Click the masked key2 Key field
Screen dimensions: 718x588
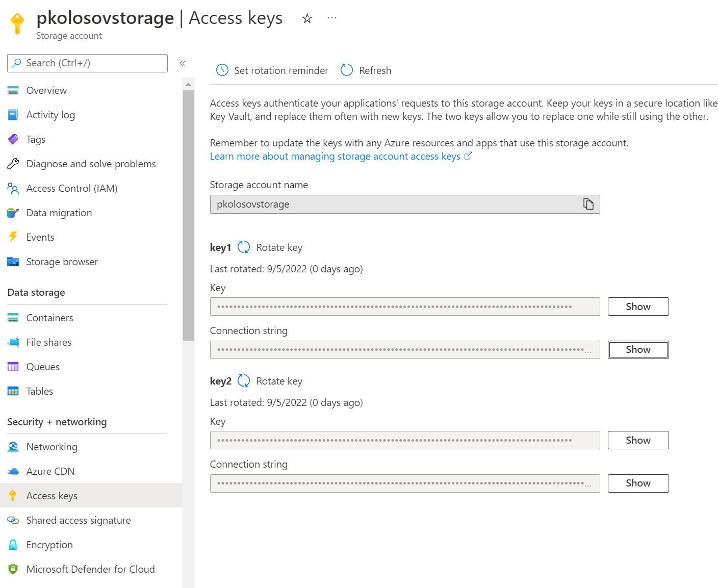coord(405,440)
